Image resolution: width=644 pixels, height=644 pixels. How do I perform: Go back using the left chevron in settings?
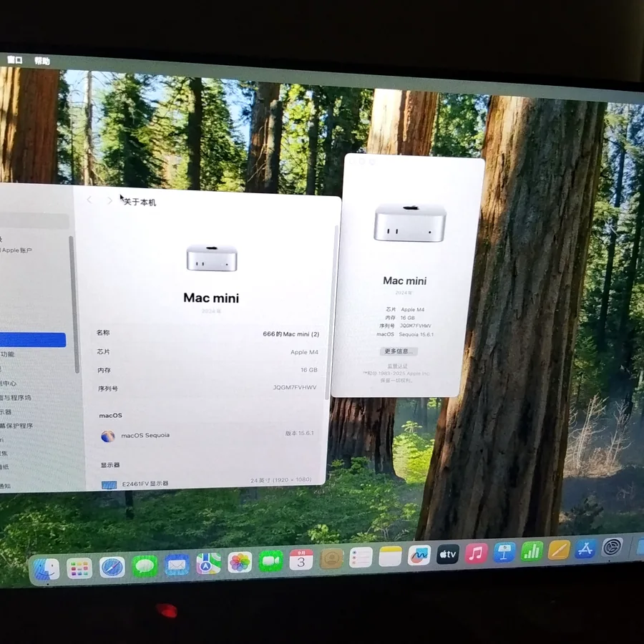pos(89,200)
